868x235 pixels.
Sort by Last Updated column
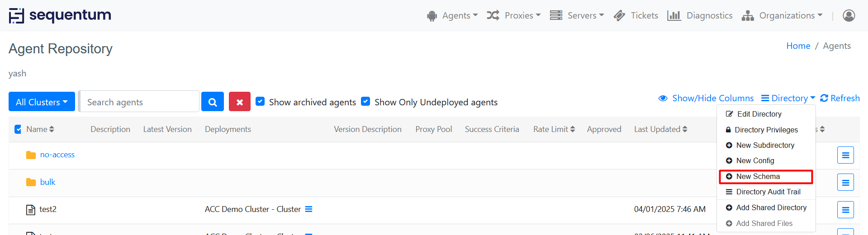pos(660,129)
